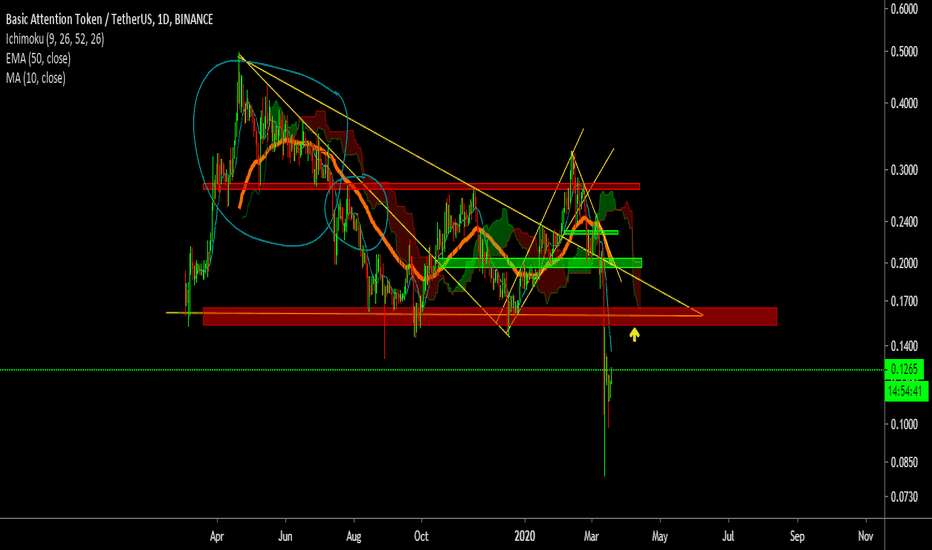Select the MA (10, close) indicator label

36,78
